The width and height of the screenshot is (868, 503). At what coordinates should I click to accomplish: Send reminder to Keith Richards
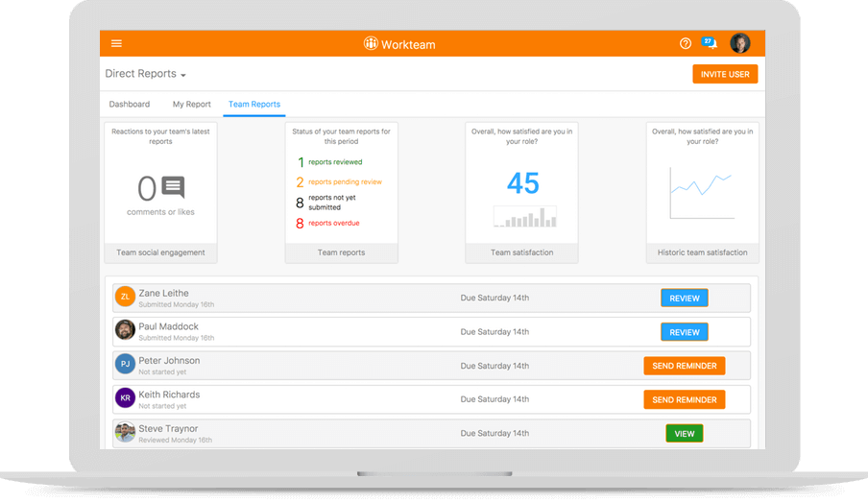point(685,399)
